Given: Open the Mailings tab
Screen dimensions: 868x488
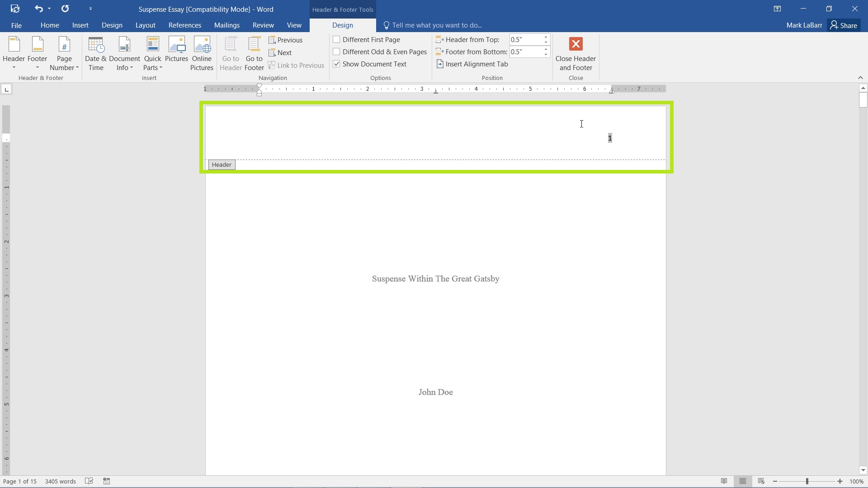Looking at the screenshot, I should point(227,25).
